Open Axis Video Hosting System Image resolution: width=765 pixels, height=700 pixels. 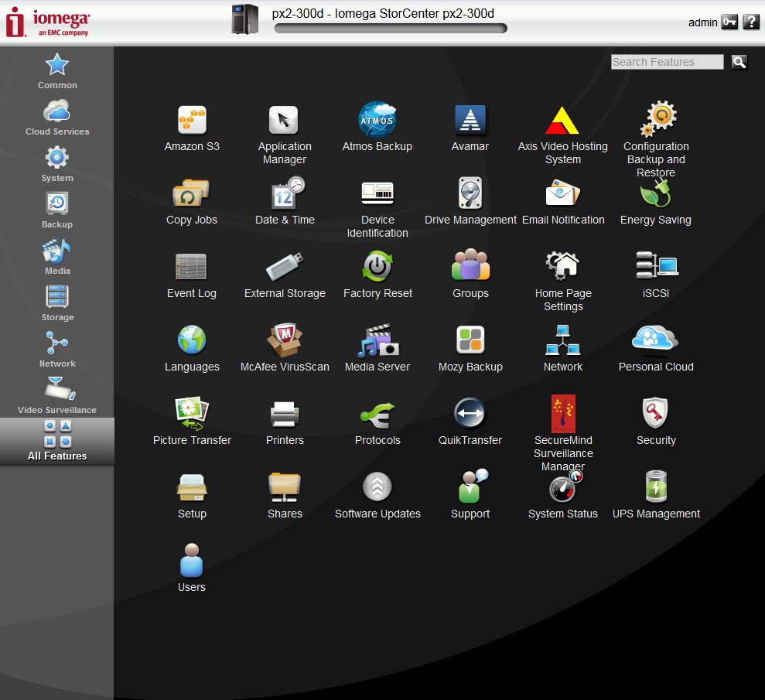[562, 135]
